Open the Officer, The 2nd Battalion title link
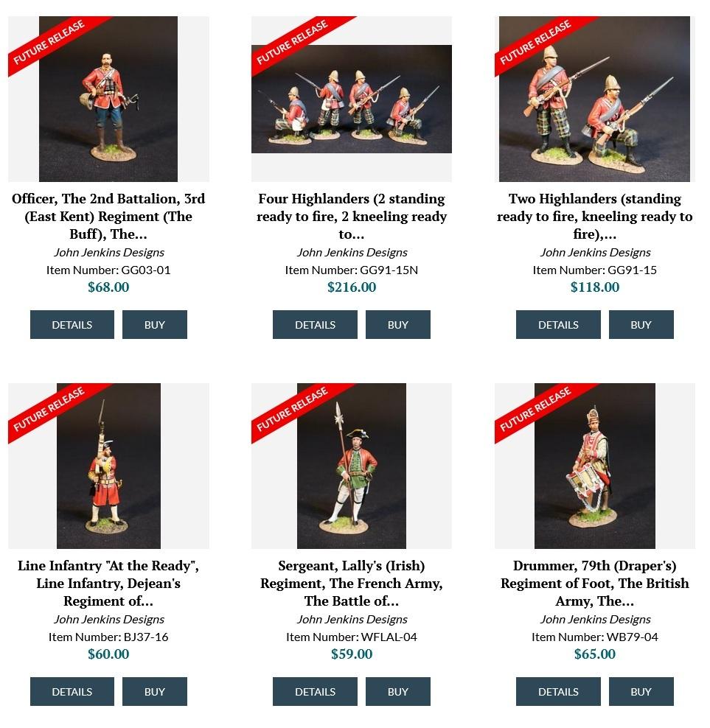This screenshot has width=710, height=728. [x=108, y=217]
